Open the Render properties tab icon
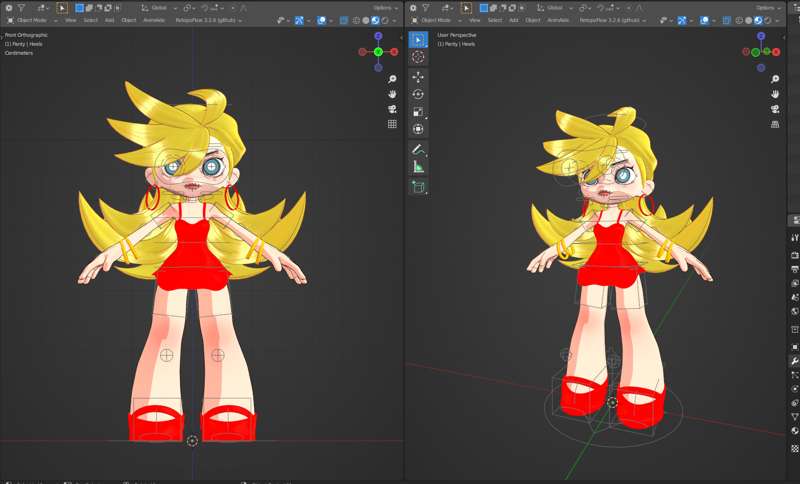This screenshot has width=800, height=484. (794, 255)
